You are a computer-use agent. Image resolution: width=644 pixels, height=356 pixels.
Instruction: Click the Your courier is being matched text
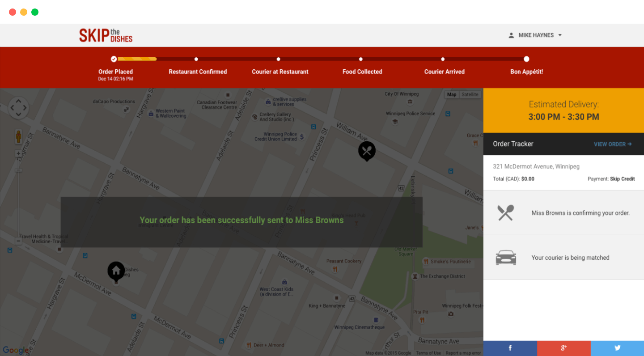[570, 258]
